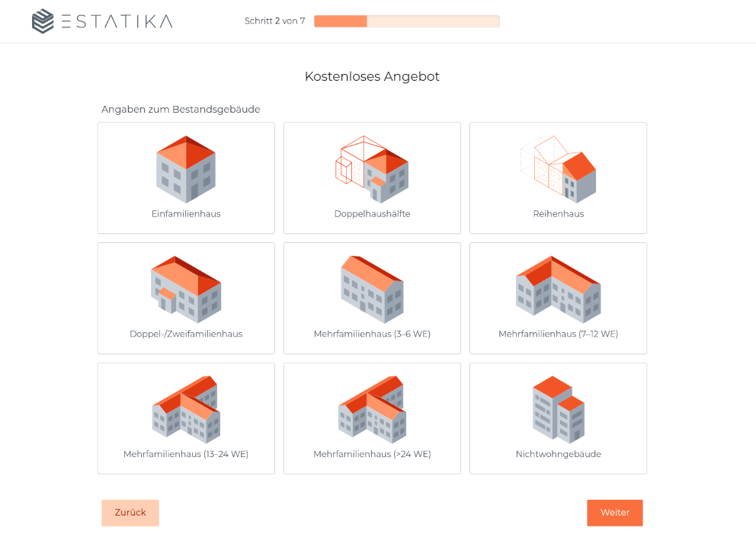Click the Mehrfamilienhaus (13–24 WE) label
This screenshot has width=756, height=544.
coord(186,454)
